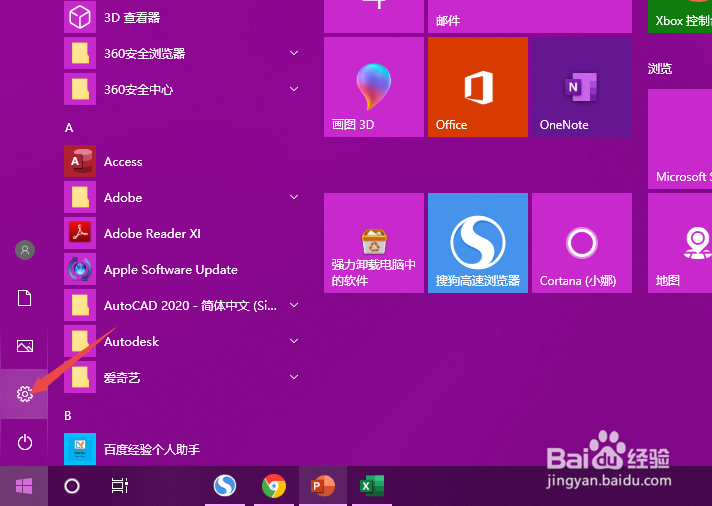This screenshot has width=712, height=506.
Task: Open the 地图 tile
Action: (x=680, y=243)
